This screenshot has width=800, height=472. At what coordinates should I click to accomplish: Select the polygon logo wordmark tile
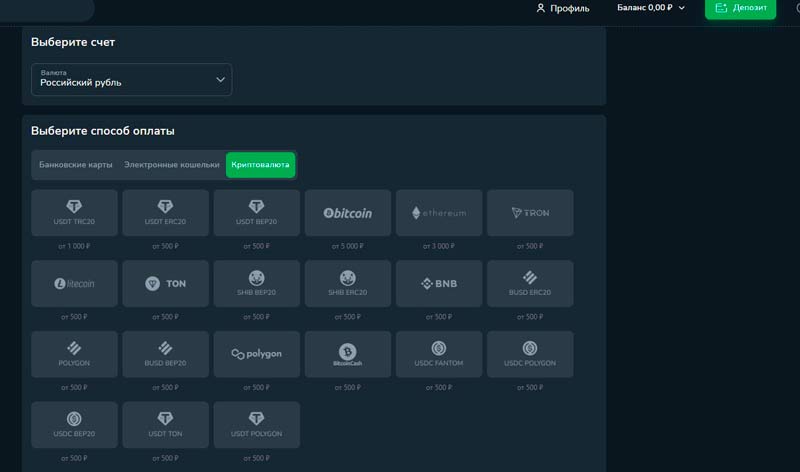coord(257,354)
